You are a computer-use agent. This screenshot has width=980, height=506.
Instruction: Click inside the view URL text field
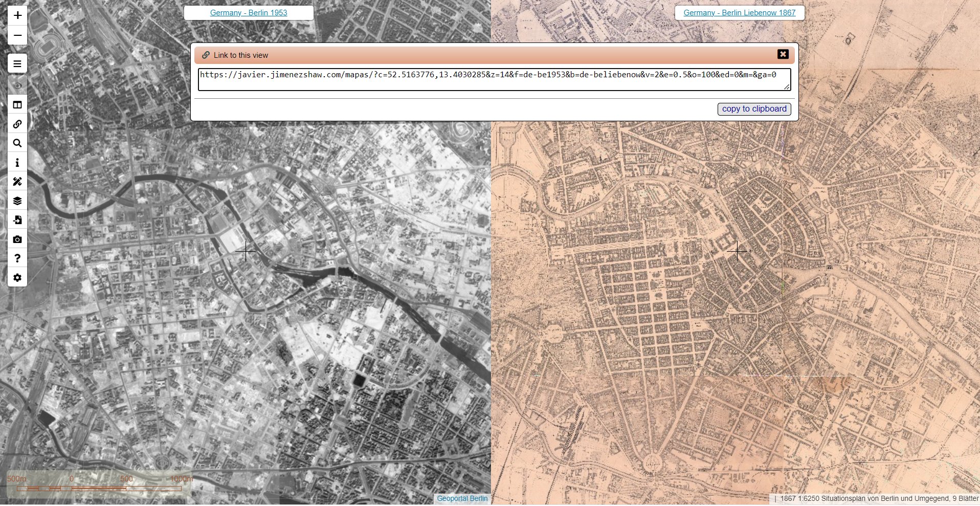point(494,79)
